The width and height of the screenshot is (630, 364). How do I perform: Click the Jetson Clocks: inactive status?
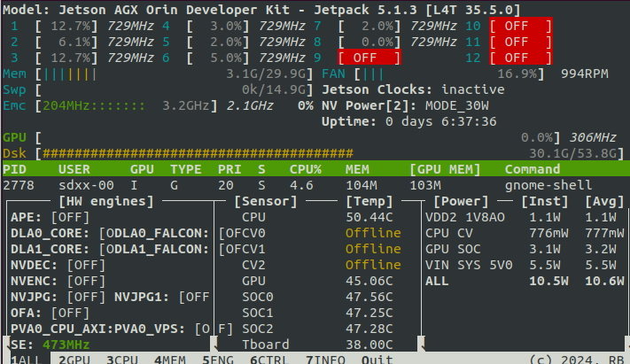pos(413,89)
